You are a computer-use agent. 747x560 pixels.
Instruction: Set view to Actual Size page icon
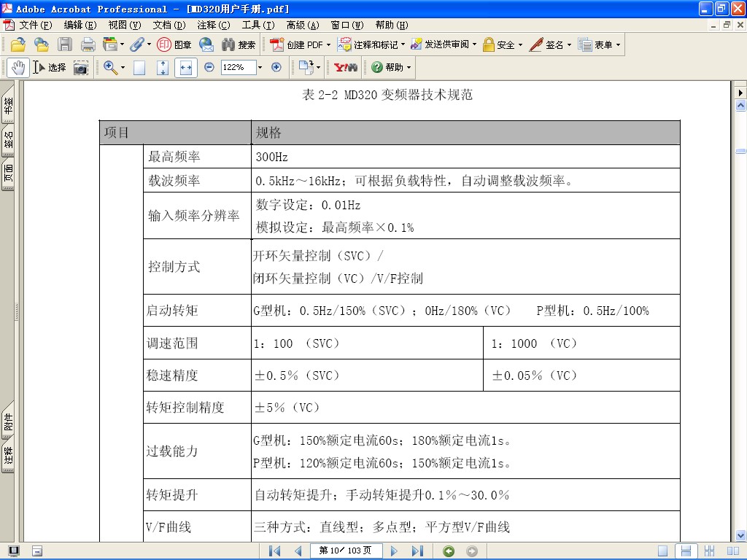point(139,68)
